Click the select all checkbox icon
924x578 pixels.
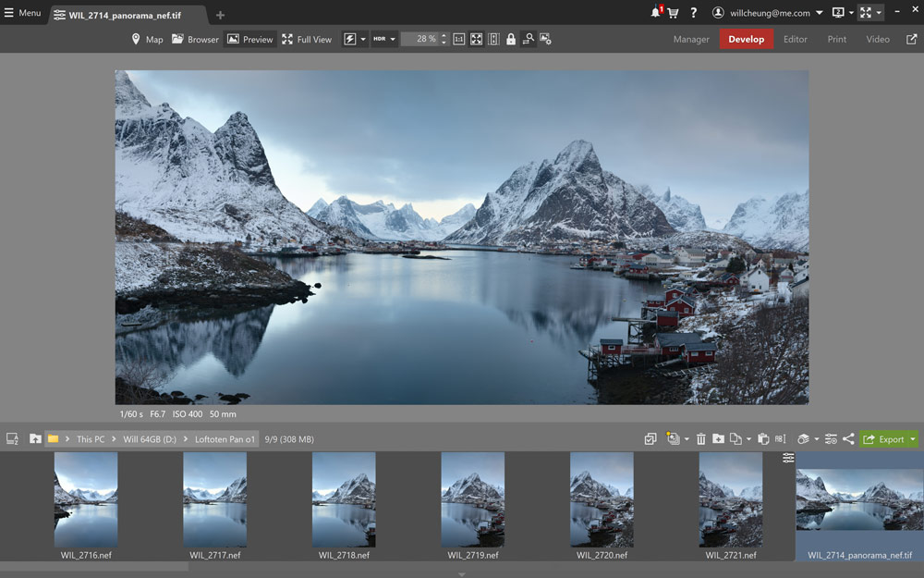click(650, 438)
